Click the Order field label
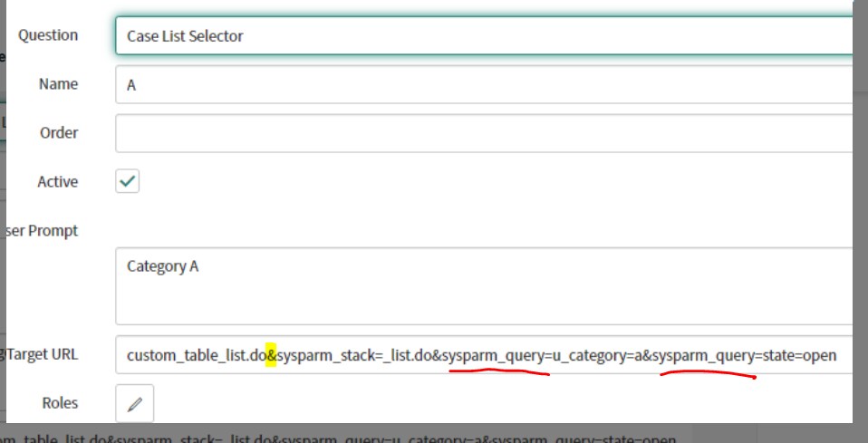The image size is (868, 443). (59, 133)
